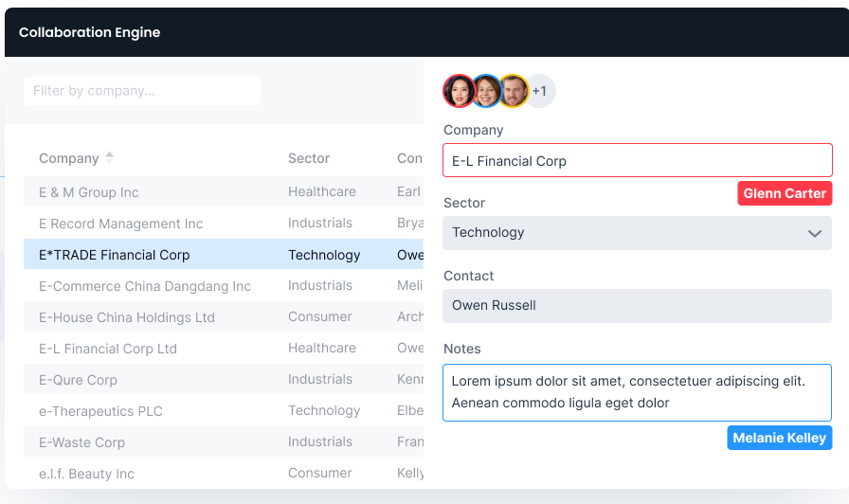Sort table by Company column arrows
This screenshot has width=849, height=504.
point(109,158)
